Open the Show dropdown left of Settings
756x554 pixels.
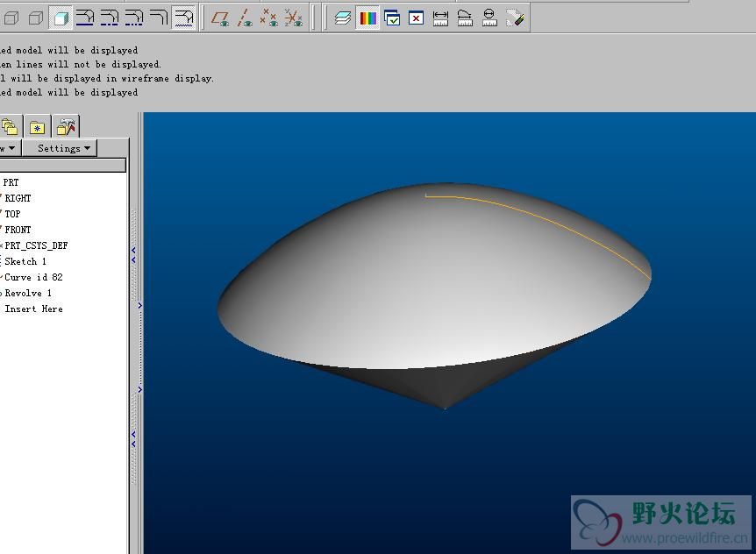point(9,148)
